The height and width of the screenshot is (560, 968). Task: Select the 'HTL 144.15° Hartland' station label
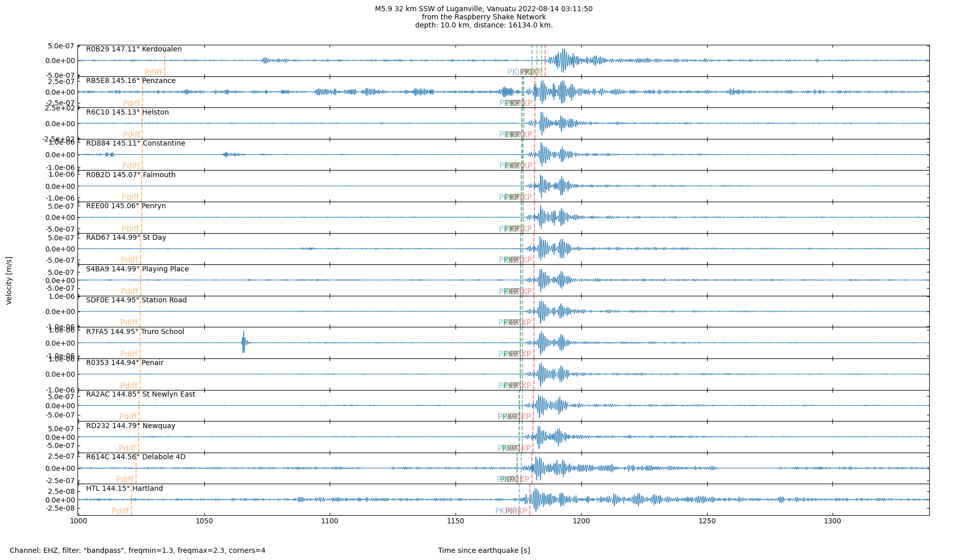(124, 489)
